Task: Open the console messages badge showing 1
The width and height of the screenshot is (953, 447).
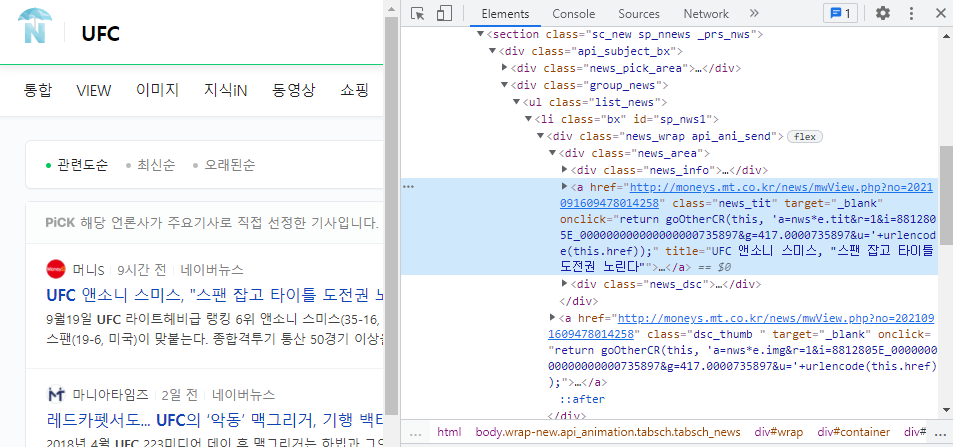Action: (840, 13)
